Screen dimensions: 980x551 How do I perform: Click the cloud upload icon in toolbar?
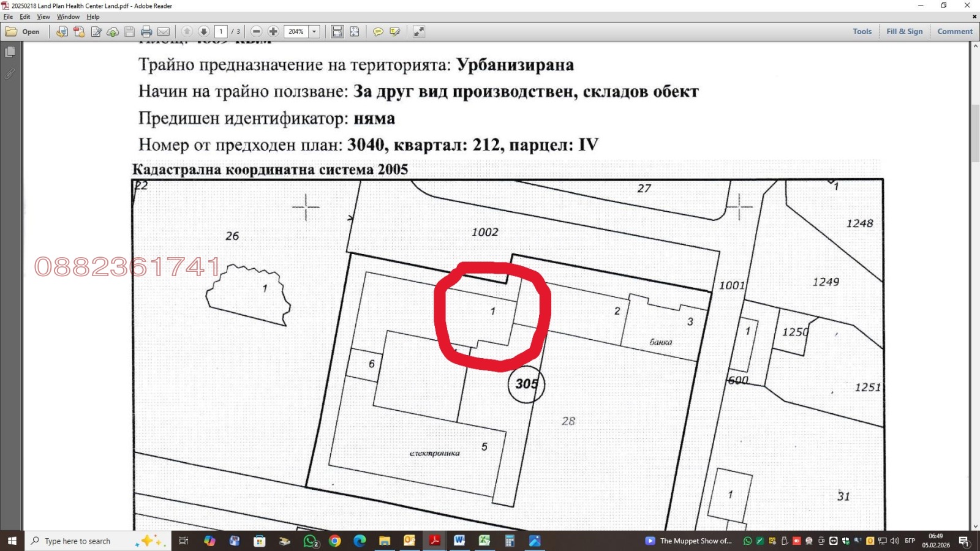point(113,32)
